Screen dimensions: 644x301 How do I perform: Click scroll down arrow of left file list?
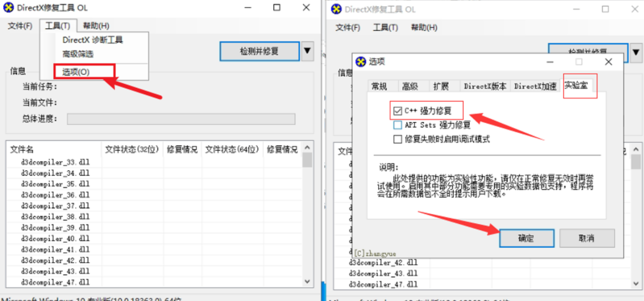[307, 282]
